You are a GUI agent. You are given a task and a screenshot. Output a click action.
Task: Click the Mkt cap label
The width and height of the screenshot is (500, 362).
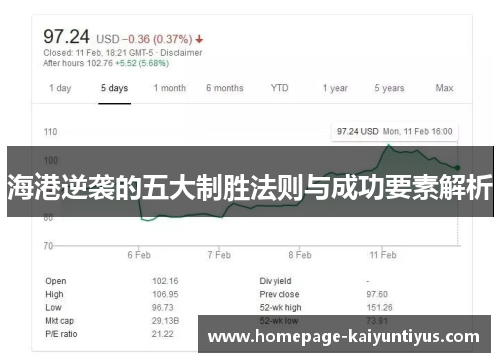point(60,321)
